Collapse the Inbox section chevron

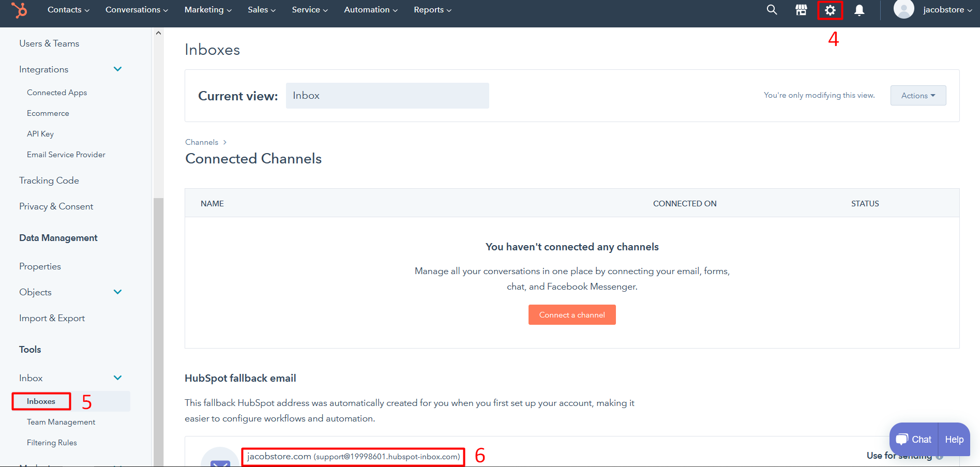(117, 378)
